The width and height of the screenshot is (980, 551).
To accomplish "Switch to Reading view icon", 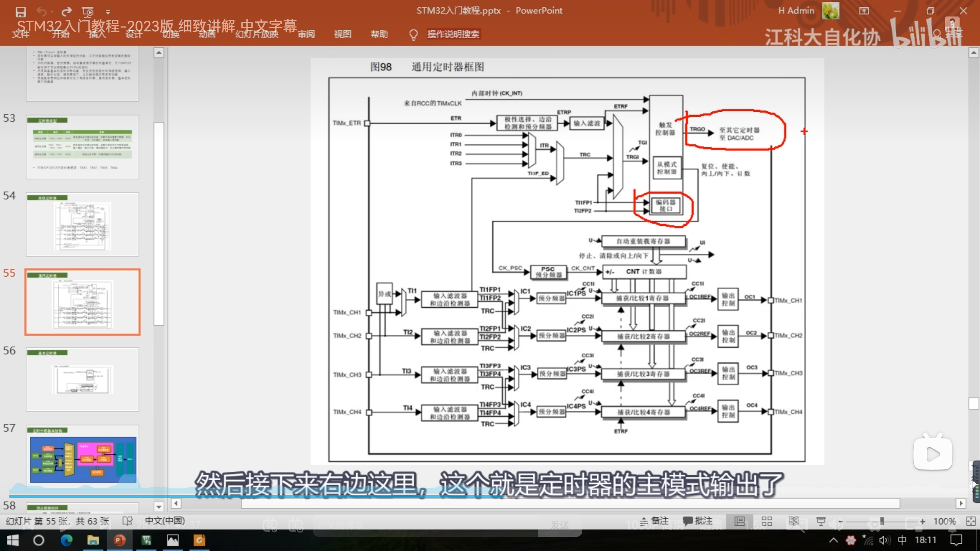I will 794,521.
